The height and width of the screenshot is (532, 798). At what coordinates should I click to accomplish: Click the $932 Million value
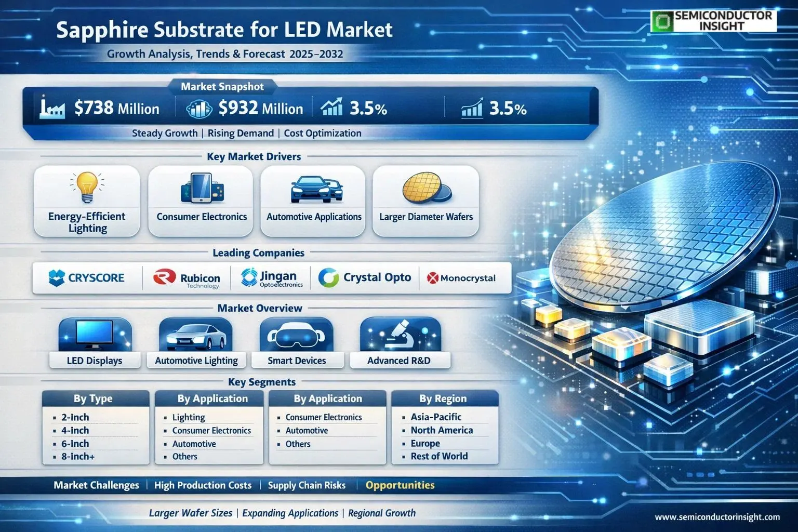coord(261,108)
